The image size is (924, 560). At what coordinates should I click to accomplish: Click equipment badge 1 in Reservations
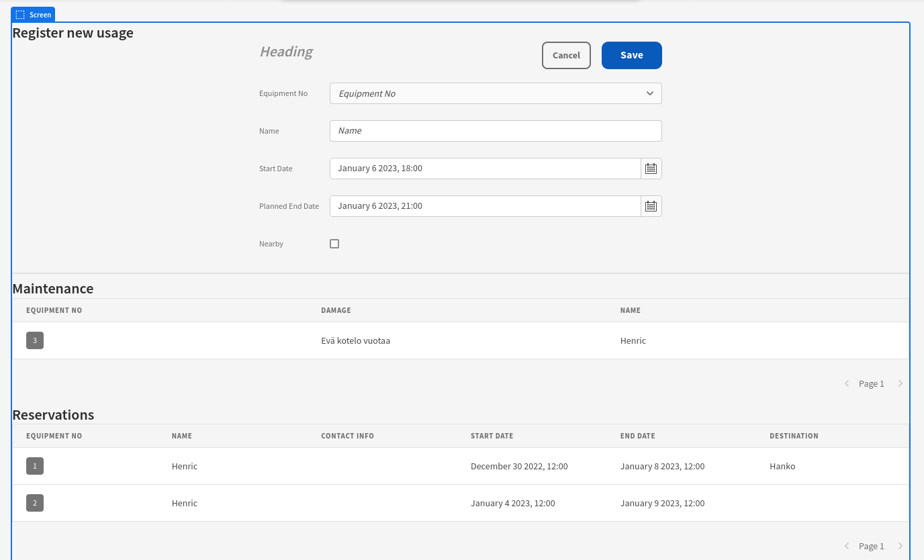click(35, 466)
